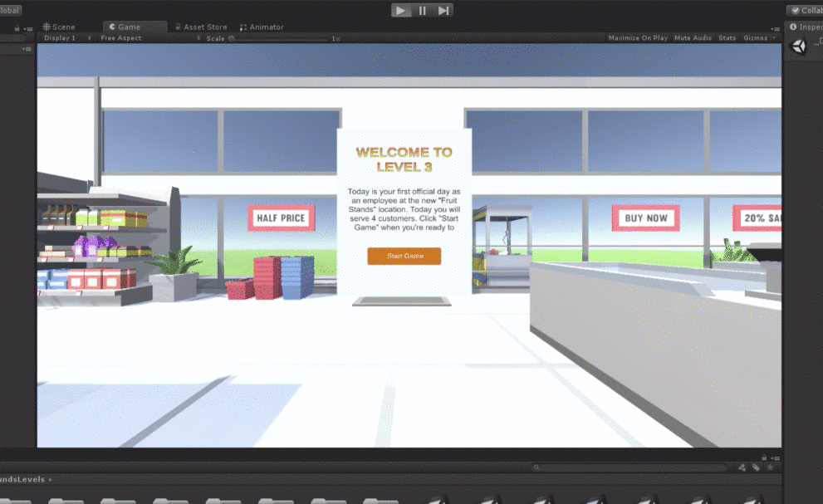The height and width of the screenshot is (504, 823).
Task: Click the orange Start Game button
Action: [x=404, y=256]
